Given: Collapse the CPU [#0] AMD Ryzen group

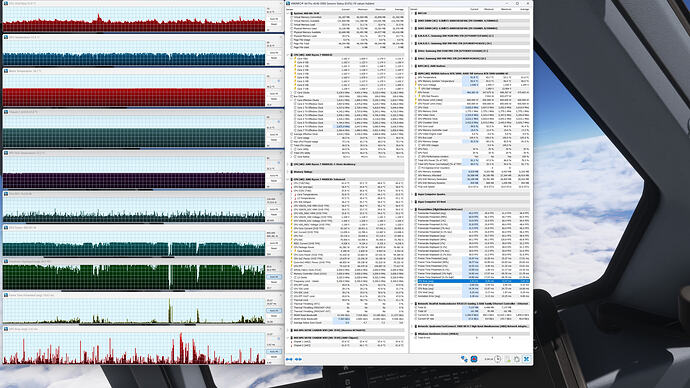Looking at the screenshot, I should (289, 55).
